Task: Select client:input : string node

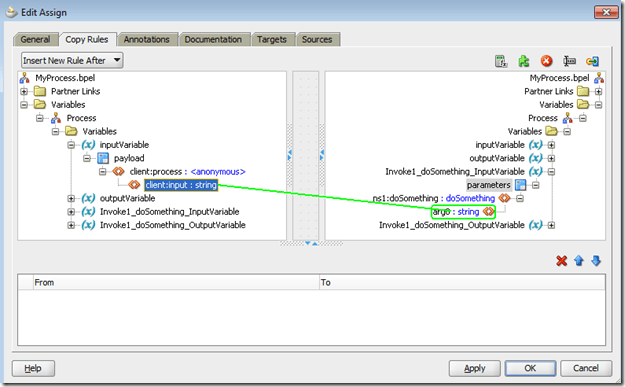Action: coord(181,185)
